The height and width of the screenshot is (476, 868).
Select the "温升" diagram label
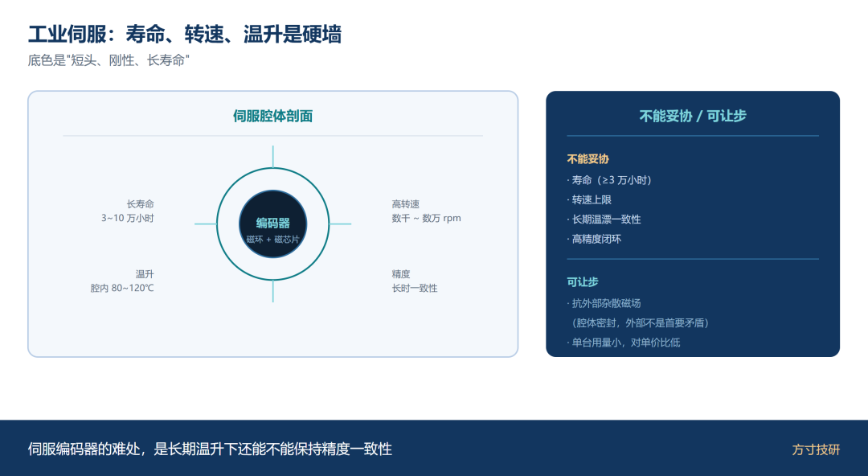[145, 273]
